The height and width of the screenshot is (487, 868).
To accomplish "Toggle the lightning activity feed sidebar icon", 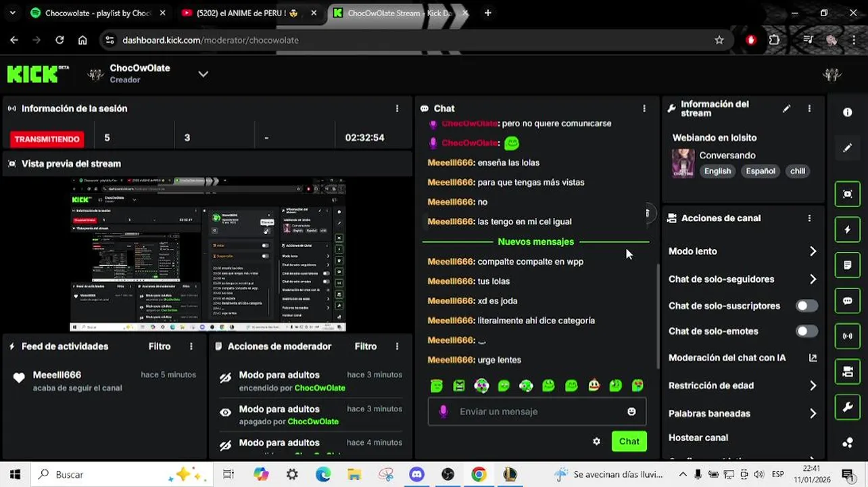I will tap(847, 229).
